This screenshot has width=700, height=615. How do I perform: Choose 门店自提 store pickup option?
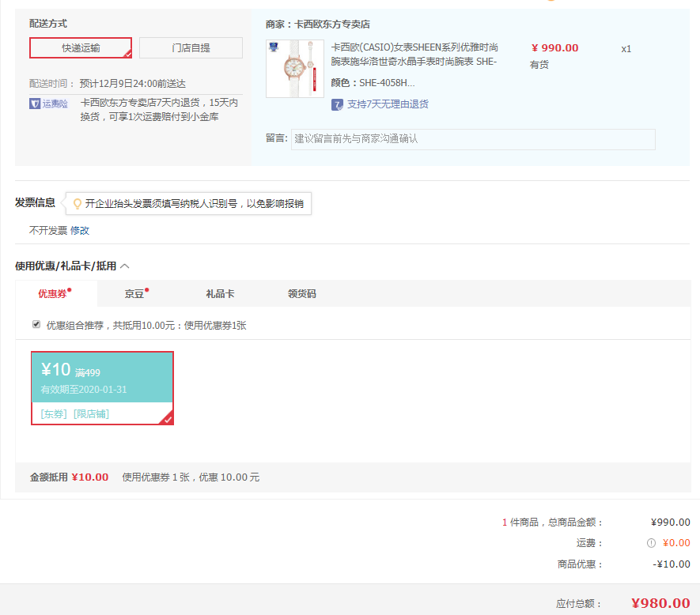(191, 47)
